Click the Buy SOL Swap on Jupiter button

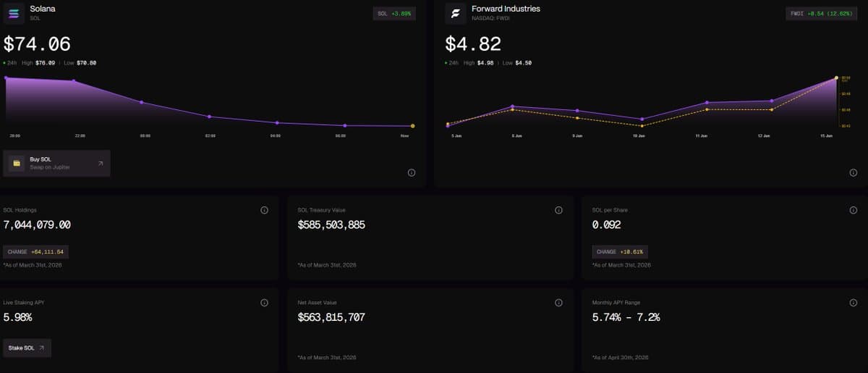(57, 164)
